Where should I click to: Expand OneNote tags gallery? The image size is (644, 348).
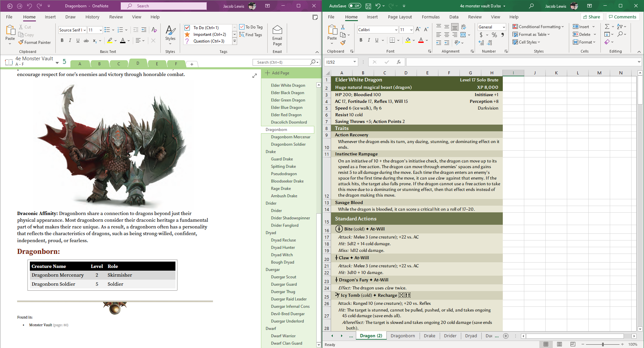[235, 41]
